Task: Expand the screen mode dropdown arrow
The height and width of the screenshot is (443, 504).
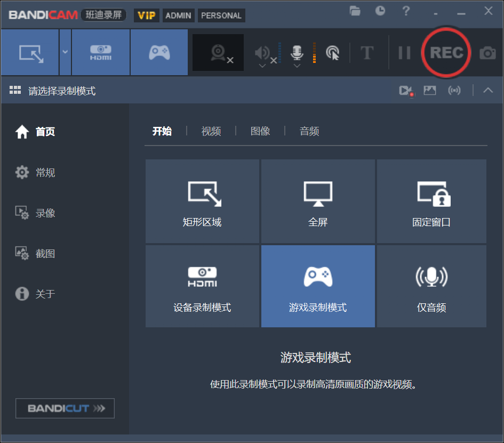Action: click(x=65, y=52)
